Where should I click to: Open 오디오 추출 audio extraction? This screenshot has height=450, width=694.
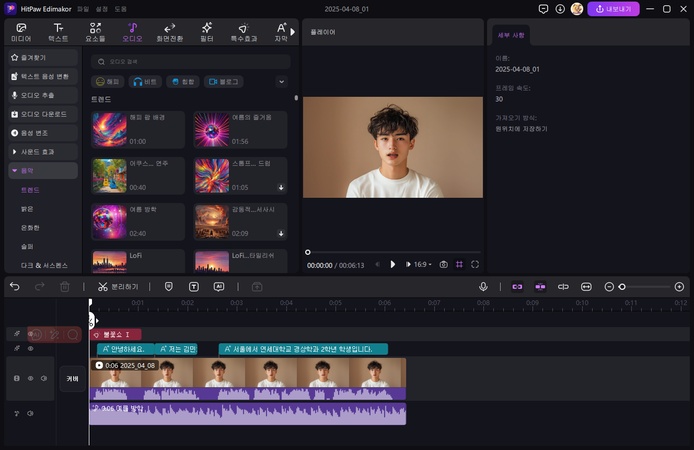43,95
